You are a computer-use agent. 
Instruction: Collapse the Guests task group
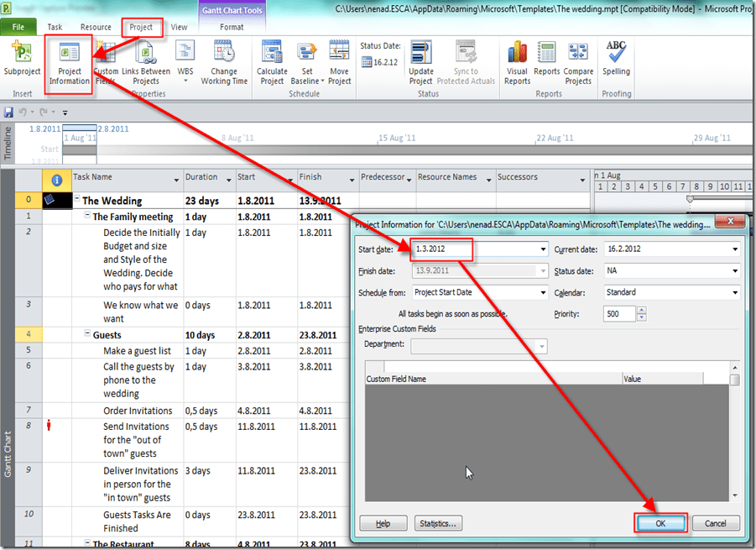point(88,335)
